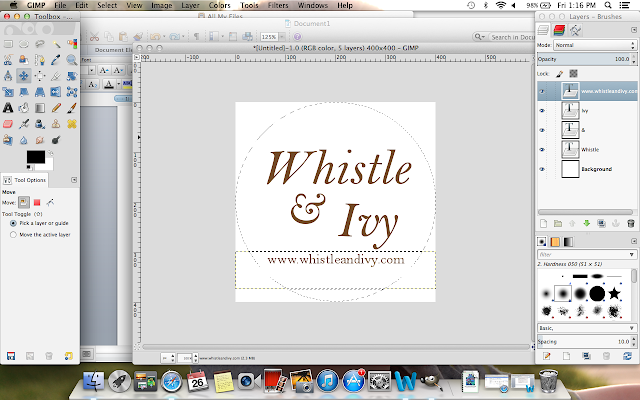Select the Move tool in Toolbox

pos(24,76)
